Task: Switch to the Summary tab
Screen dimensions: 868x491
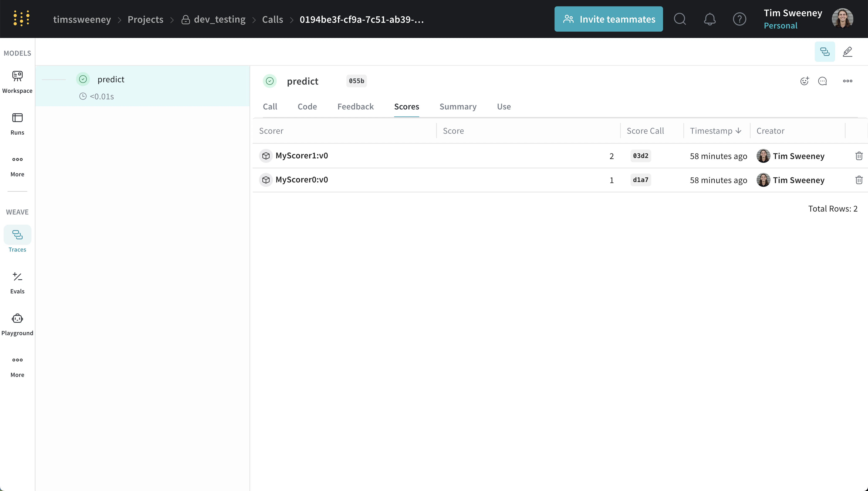Action: pos(458,107)
